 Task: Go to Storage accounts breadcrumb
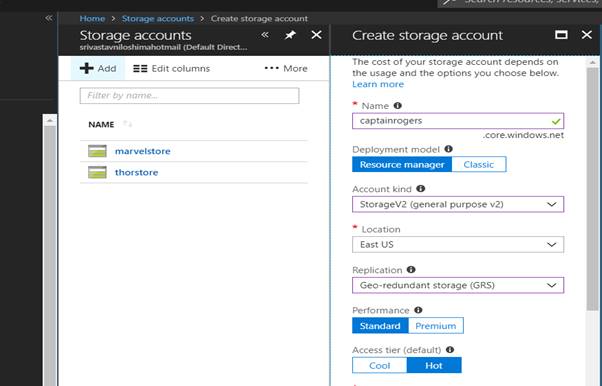(158, 18)
